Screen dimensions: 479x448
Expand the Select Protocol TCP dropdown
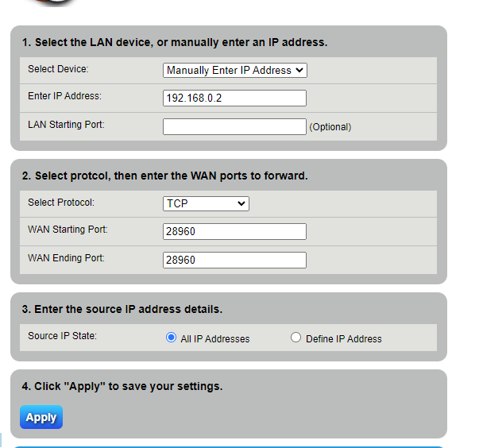[206, 203]
